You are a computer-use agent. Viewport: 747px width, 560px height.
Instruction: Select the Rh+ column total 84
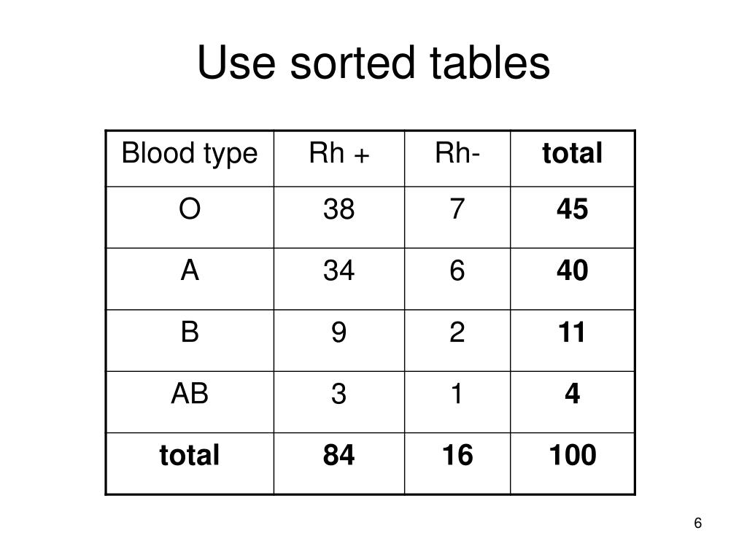(339, 456)
